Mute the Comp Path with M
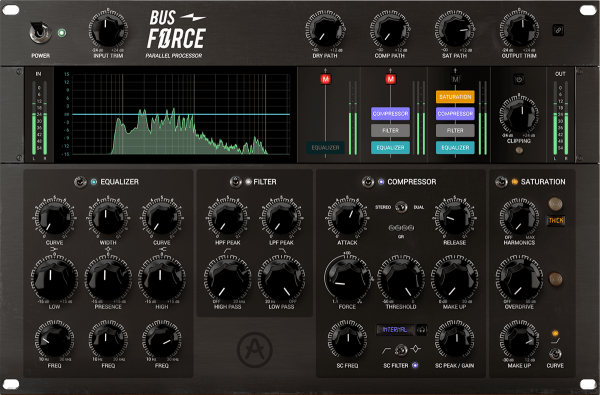600x395 pixels. (390, 79)
